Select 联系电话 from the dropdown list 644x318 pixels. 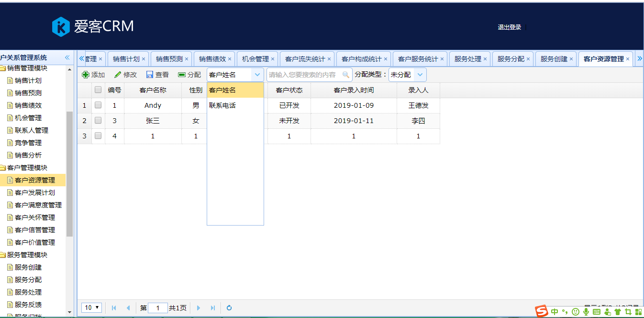coord(222,105)
